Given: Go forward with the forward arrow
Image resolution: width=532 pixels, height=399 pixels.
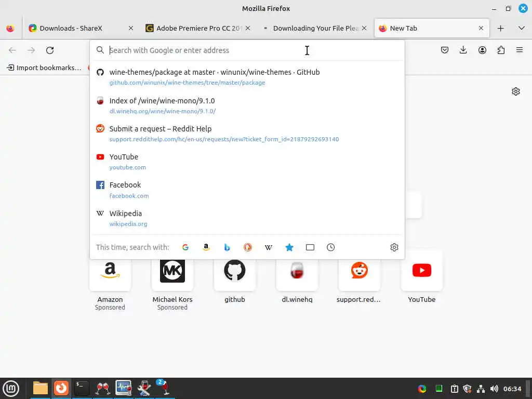Looking at the screenshot, I should click(x=31, y=50).
